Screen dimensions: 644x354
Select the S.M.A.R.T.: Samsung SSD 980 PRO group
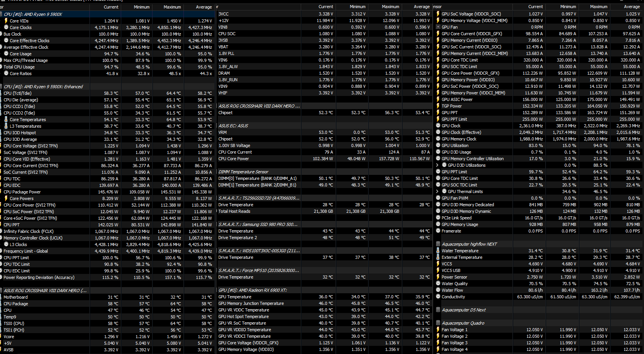pyautogui.click(x=324, y=224)
